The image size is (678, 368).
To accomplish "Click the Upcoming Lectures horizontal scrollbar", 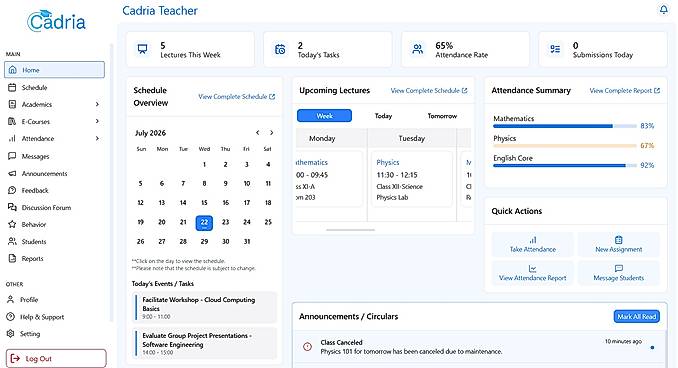I will [x=350, y=230].
